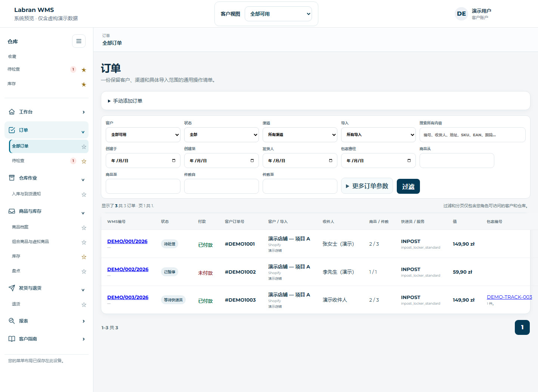This screenshot has height=392, width=538.
Task: Open order link DEMO/003/2026
Action: [128, 297]
